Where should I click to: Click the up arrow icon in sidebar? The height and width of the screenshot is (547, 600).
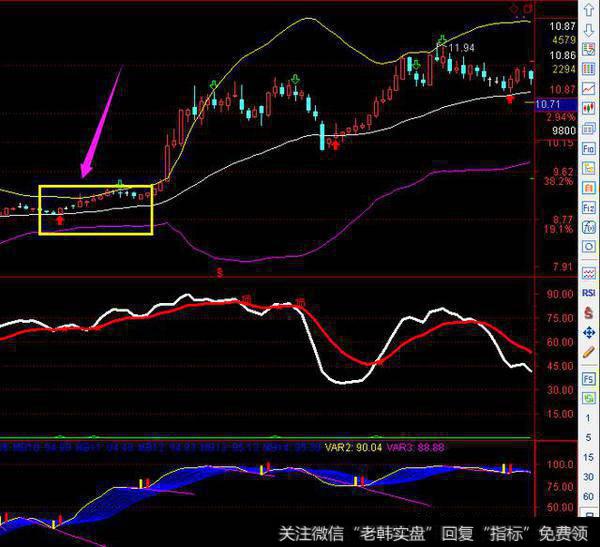(x=589, y=10)
